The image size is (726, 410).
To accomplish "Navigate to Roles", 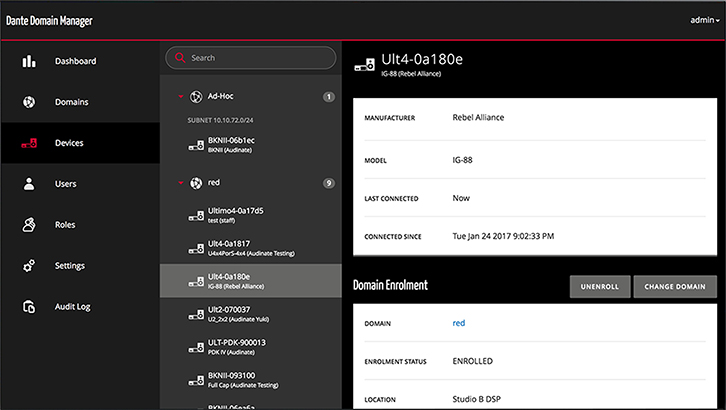I will pyautogui.click(x=81, y=225).
